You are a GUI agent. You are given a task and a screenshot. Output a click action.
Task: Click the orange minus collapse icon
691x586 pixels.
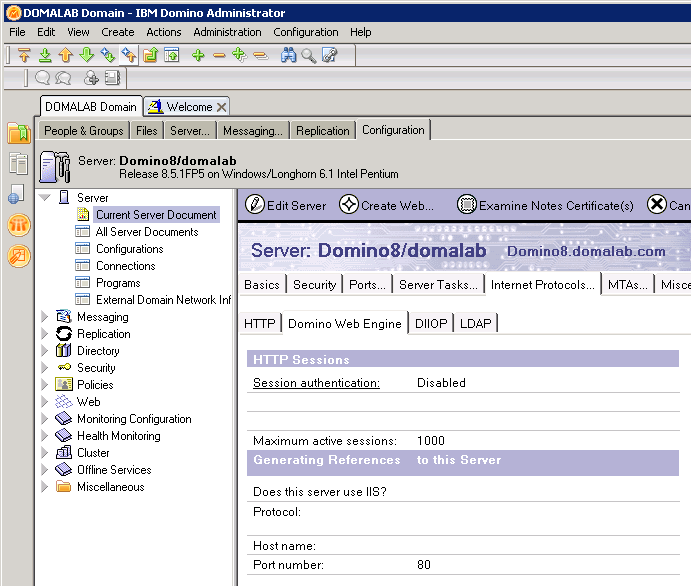219,55
